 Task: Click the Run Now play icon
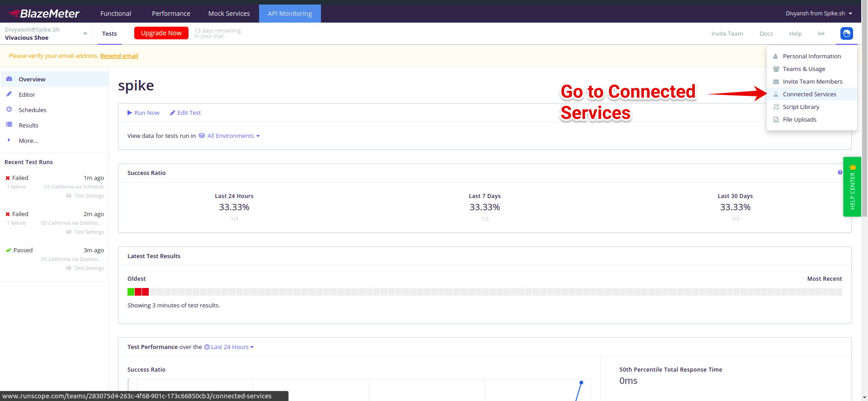(130, 113)
